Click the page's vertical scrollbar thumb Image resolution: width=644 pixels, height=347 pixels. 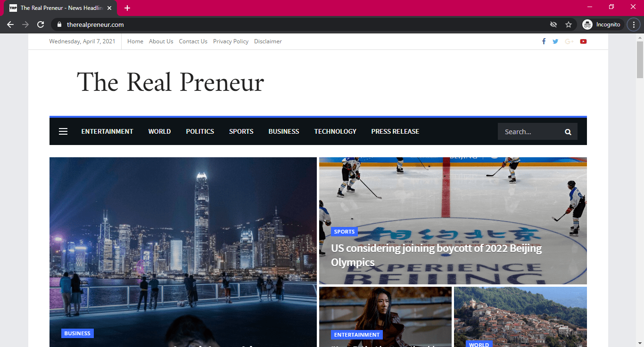pyautogui.click(x=640, y=59)
